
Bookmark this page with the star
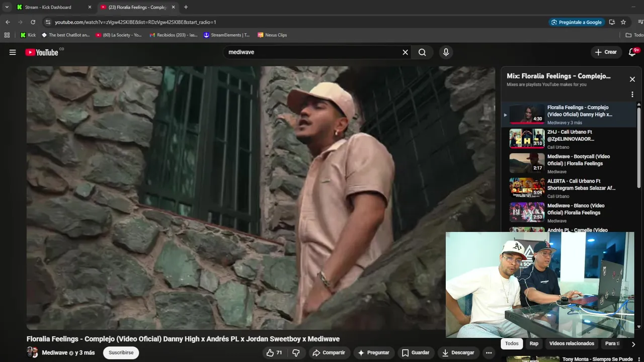click(623, 22)
